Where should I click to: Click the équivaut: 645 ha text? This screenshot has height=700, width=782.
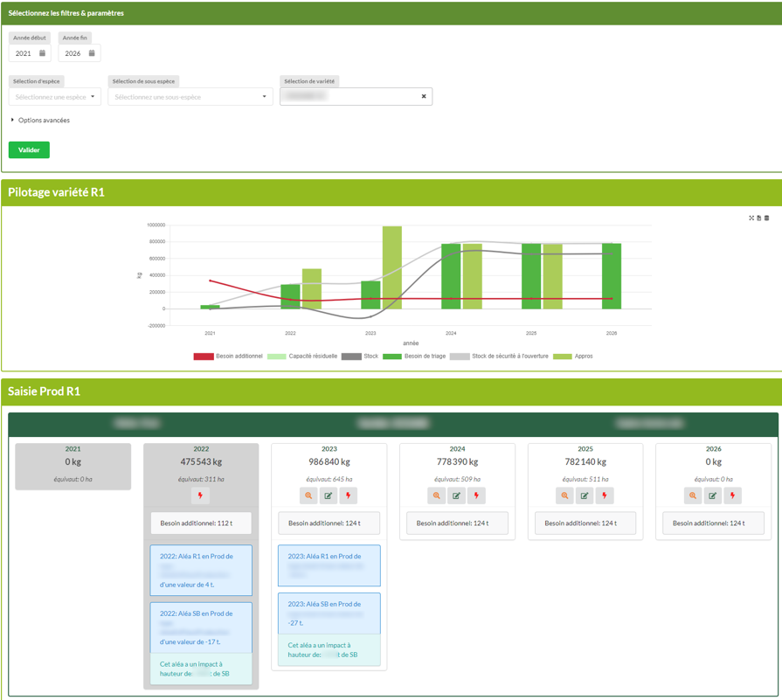[x=329, y=479]
